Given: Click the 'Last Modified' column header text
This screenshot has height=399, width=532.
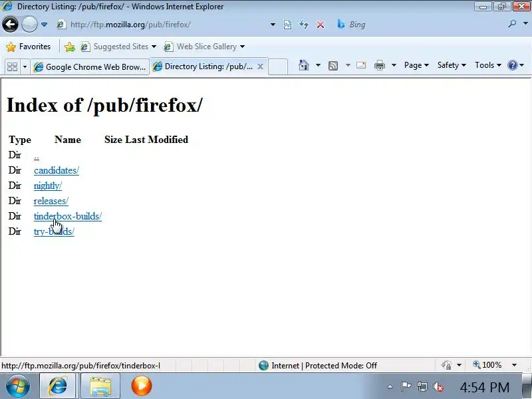Looking at the screenshot, I should tap(156, 140).
